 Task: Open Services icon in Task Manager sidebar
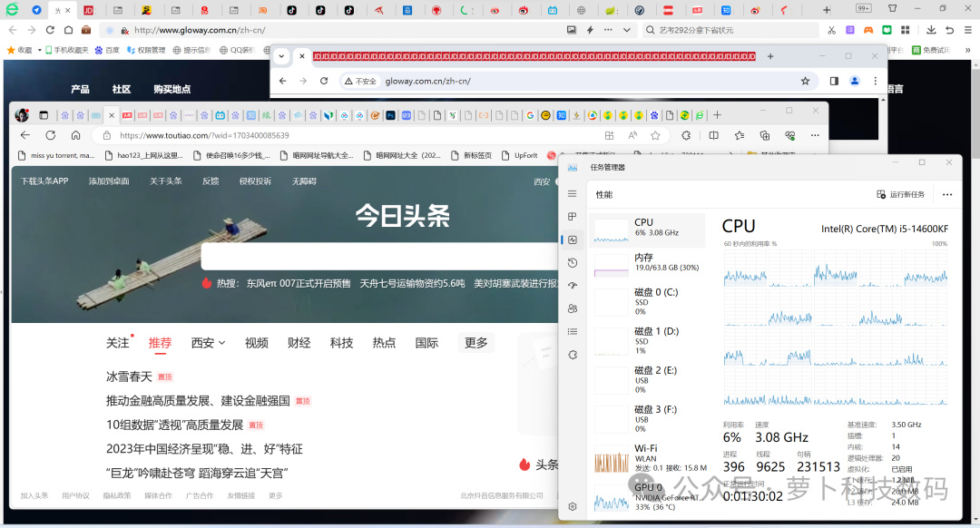click(x=572, y=355)
